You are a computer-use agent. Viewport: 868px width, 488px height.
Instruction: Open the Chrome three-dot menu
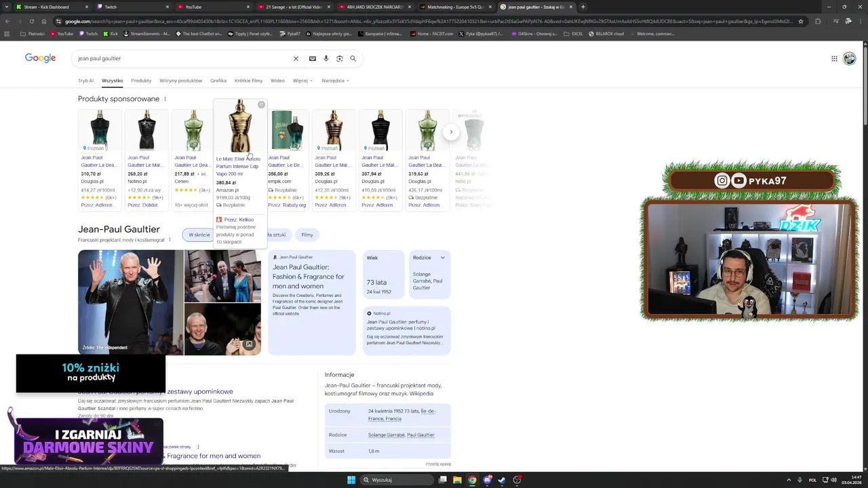click(861, 21)
